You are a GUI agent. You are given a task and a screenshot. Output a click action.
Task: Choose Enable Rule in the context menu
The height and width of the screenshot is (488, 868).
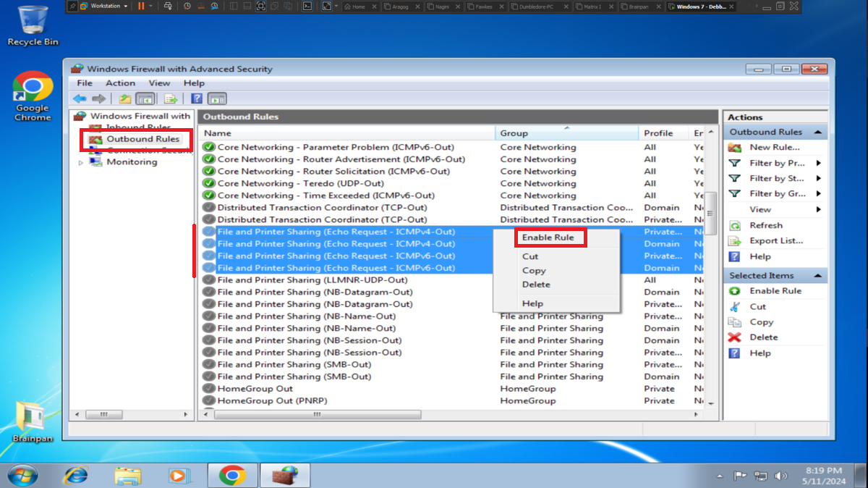(548, 237)
